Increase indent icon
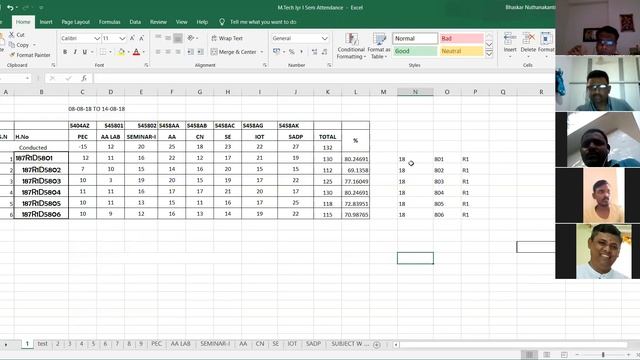Viewport: 640px width, 360px height. (x=200, y=52)
